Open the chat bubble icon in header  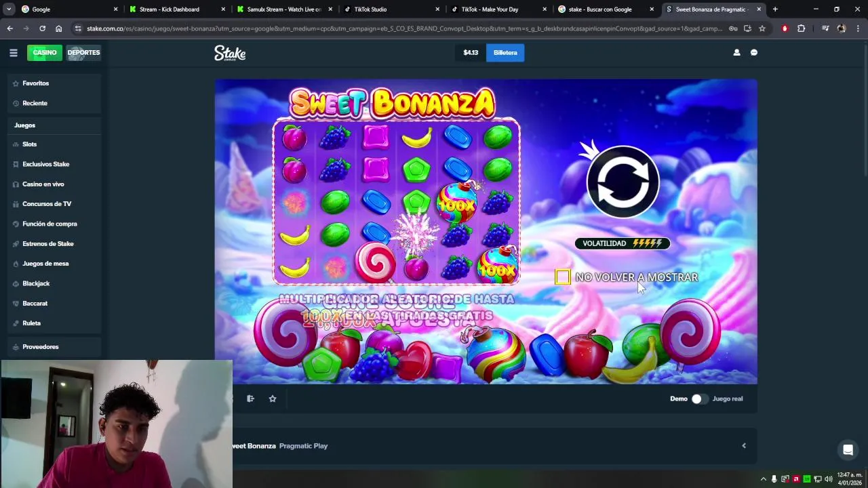(754, 53)
